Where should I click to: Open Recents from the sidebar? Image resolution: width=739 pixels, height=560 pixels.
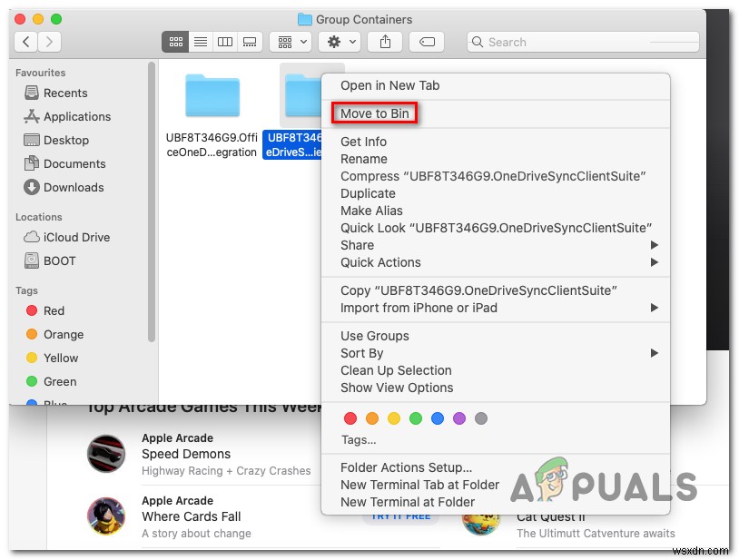(x=64, y=93)
